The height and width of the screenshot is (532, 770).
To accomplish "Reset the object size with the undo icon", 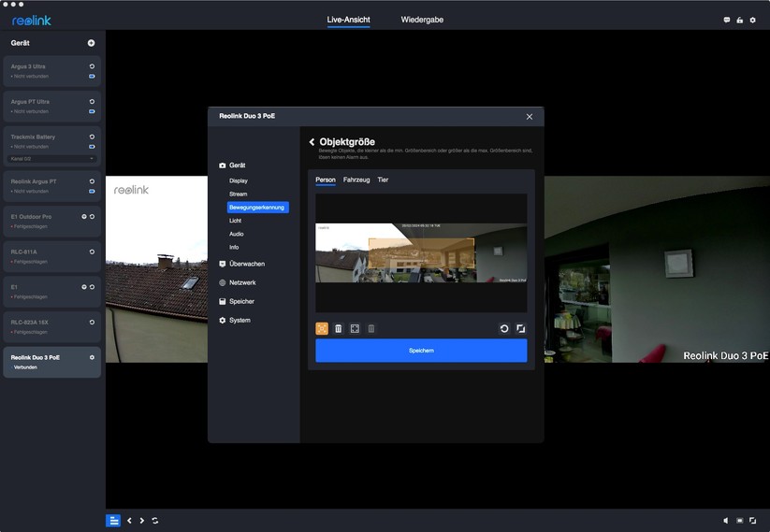I will [504, 328].
